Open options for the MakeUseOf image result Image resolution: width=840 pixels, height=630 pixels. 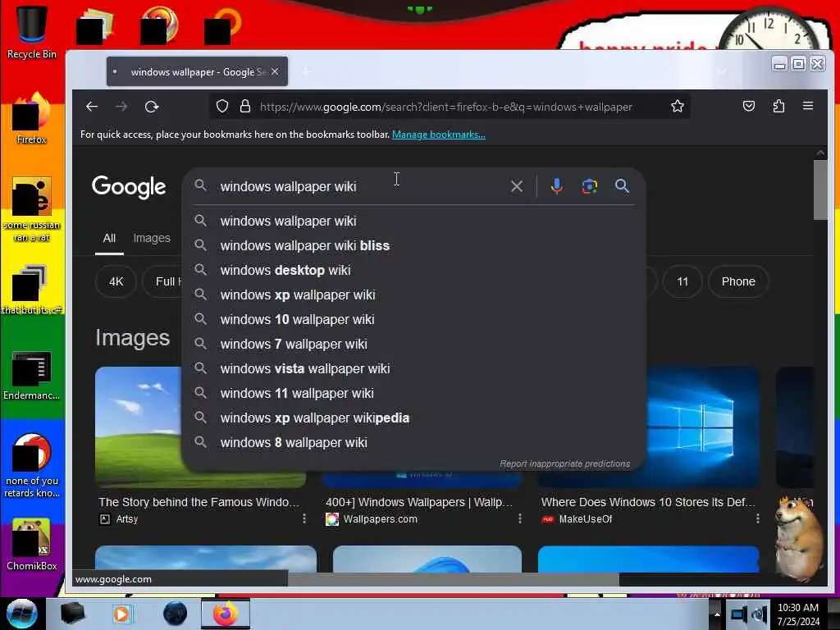point(757,518)
